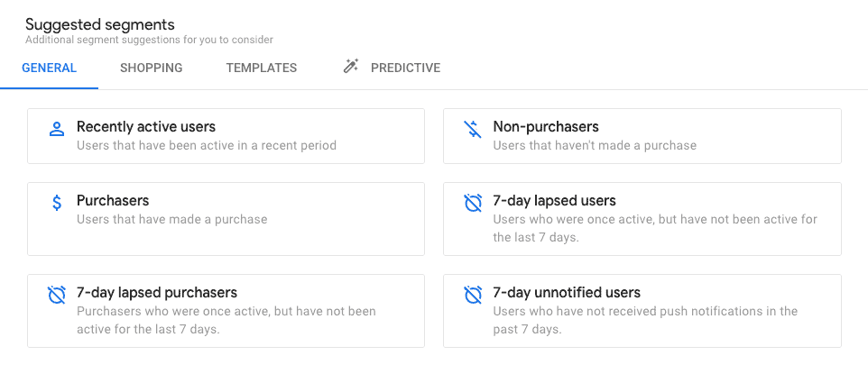Open the Templates tab
868x383 pixels.
pos(262,68)
